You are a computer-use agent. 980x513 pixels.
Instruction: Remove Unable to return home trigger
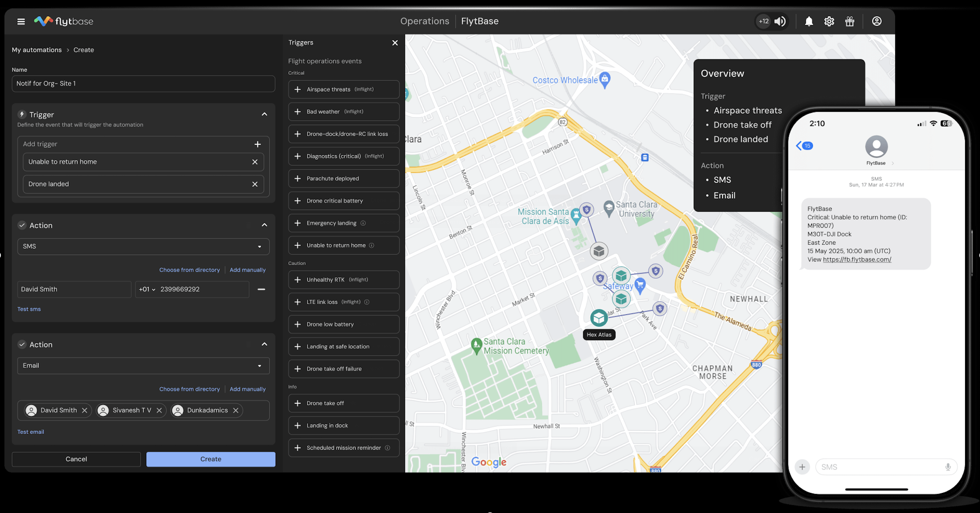[255, 162]
